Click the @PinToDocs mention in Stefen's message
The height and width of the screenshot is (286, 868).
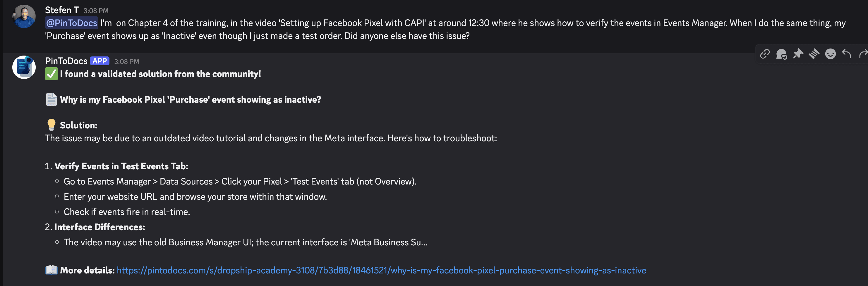click(71, 23)
